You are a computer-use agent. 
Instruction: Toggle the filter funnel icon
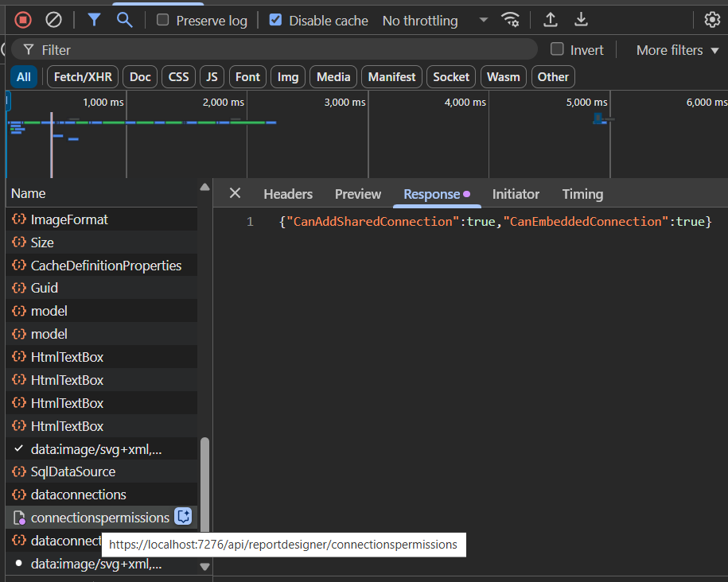pyautogui.click(x=94, y=20)
